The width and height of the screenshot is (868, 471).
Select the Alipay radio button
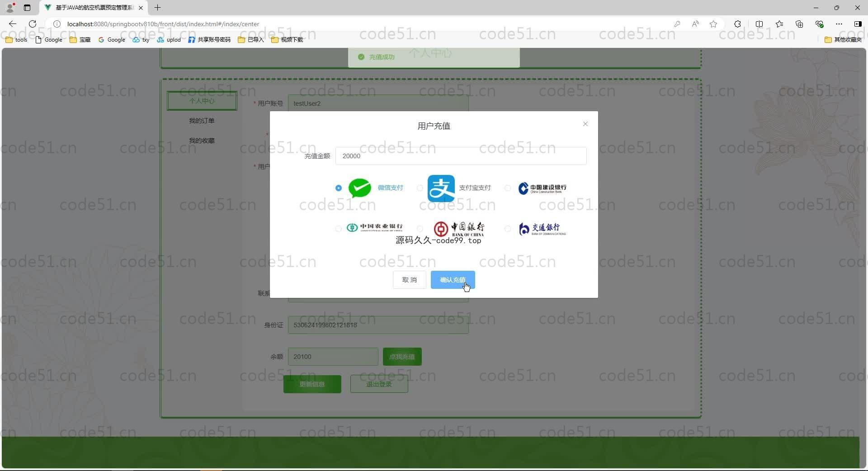[x=420, y=188]
